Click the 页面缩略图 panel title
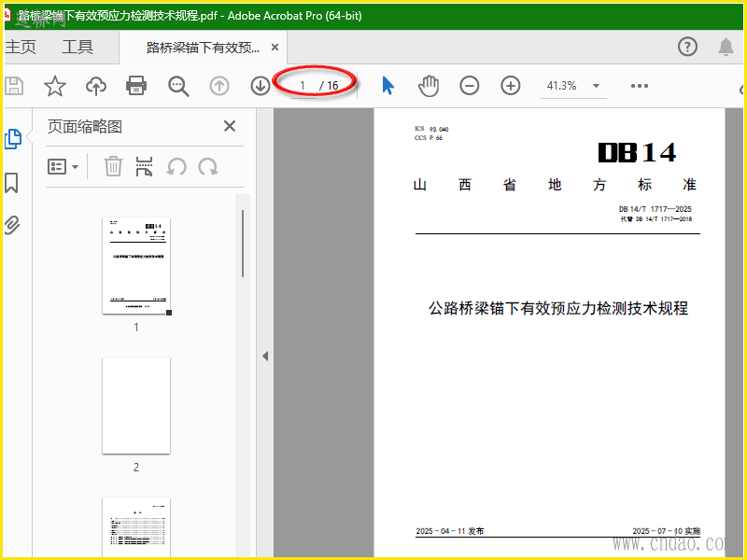 pos(85,127)
